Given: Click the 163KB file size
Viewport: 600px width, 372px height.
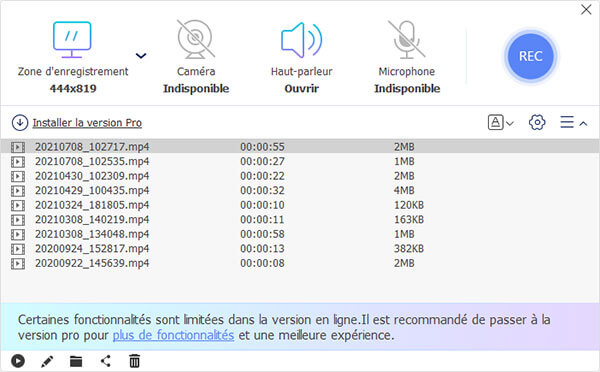Looking at the screenshot, I should click(409, 219).
